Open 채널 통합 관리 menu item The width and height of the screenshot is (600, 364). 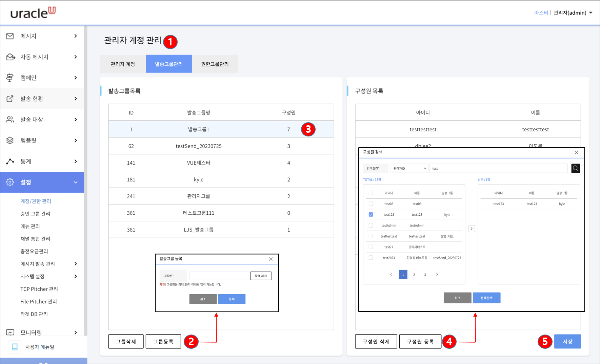pyautogui.click(x=35, y=239)
